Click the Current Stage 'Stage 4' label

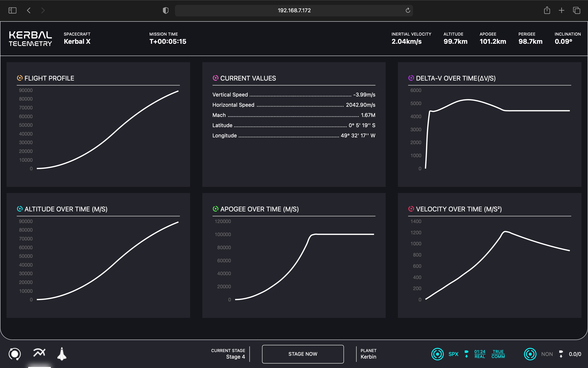tap(235, 357)
